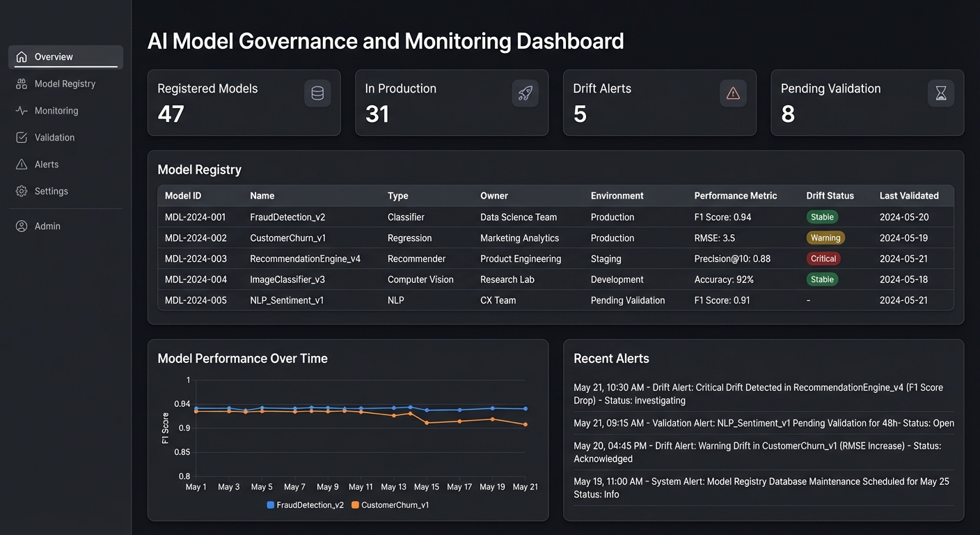980x535 pixels.
Task: Click the database icon on Registered Models card
Action: [x=317, y=93]
